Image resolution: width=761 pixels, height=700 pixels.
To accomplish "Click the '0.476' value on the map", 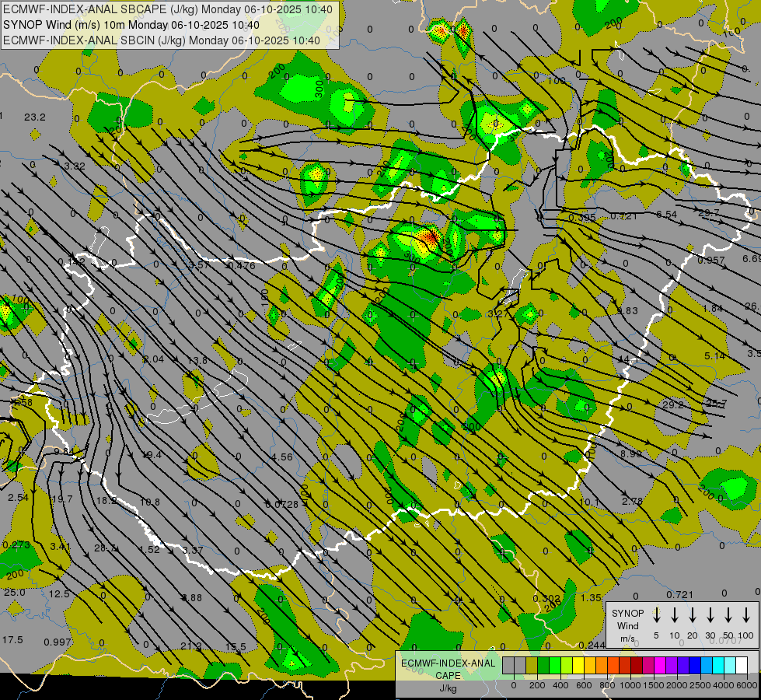I will pyautogui.click(x=241, y=265).
